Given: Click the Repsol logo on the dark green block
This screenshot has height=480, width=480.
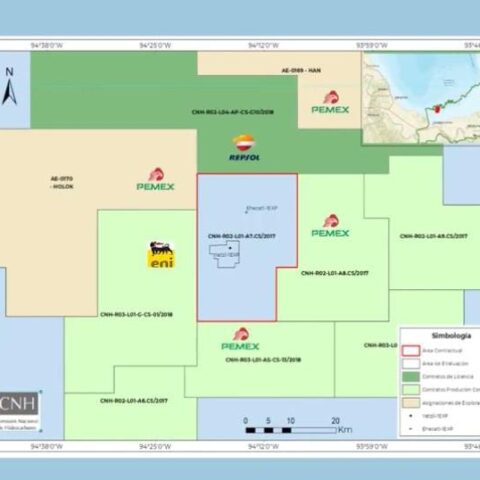Looking at the screenshot, I should click(x=244, y=148).
